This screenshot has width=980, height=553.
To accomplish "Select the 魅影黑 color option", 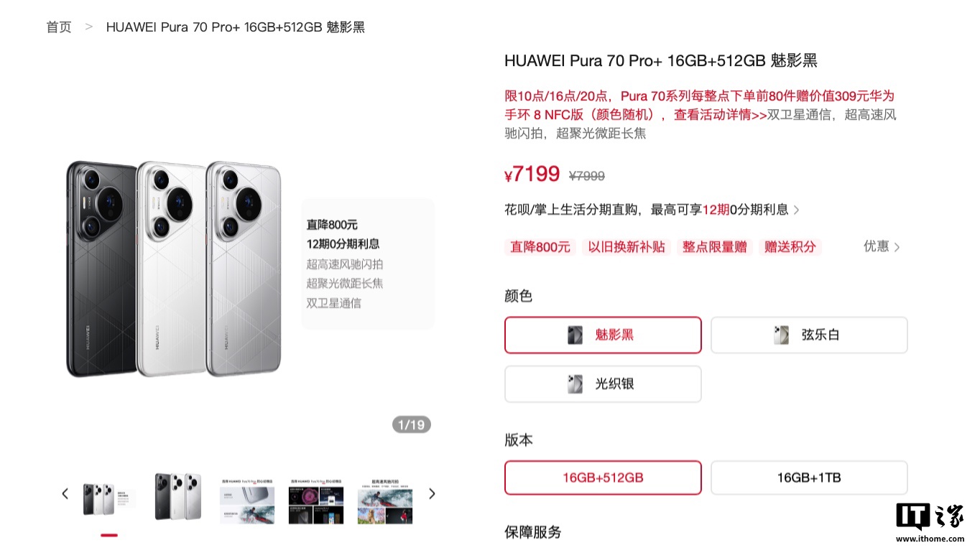I will [x=603, y=335].
